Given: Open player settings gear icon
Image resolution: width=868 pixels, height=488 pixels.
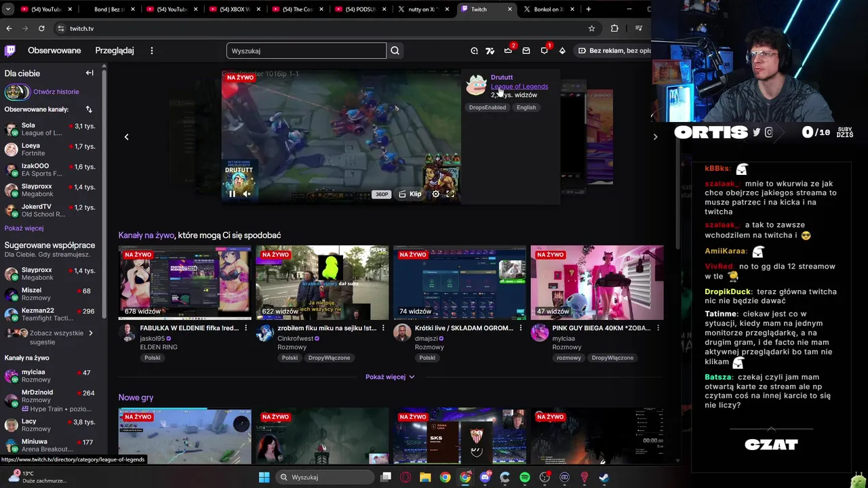Looking at the screenshot, I should (x=436, y=194).
